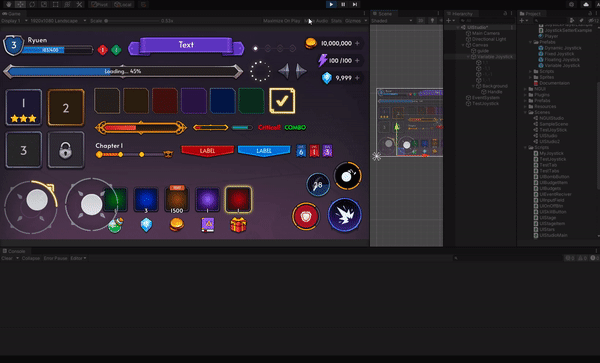Image resolution: width=600 pixels, height=363 pixels.
Task: Click the padlock locked stage tile
Action: (x=65, y=150)
